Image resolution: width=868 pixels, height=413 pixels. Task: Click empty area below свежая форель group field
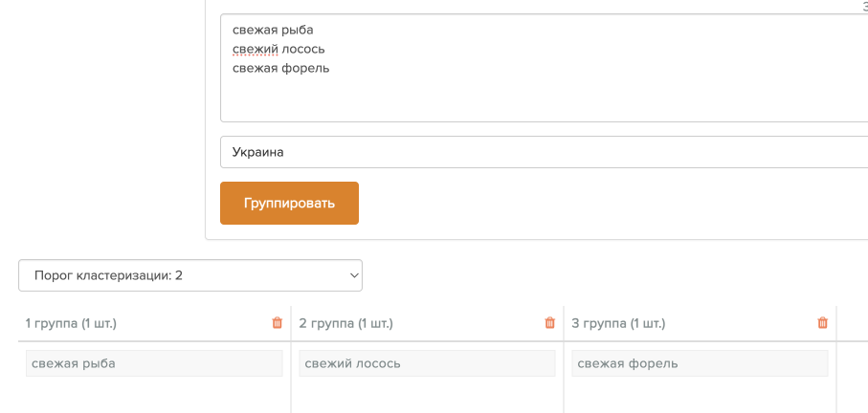pyautogui.click(x=701, y=395)
